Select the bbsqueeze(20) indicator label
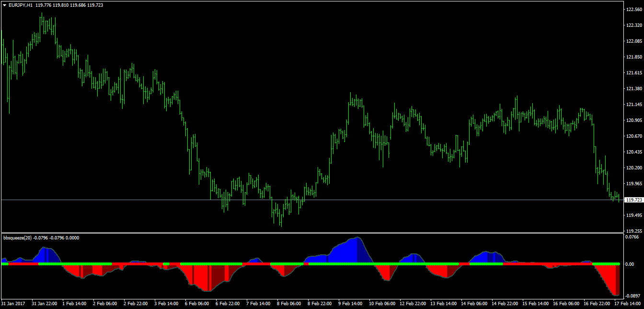Image resolution: width=644 pixels, height=309 pixels. coord(18,238)
